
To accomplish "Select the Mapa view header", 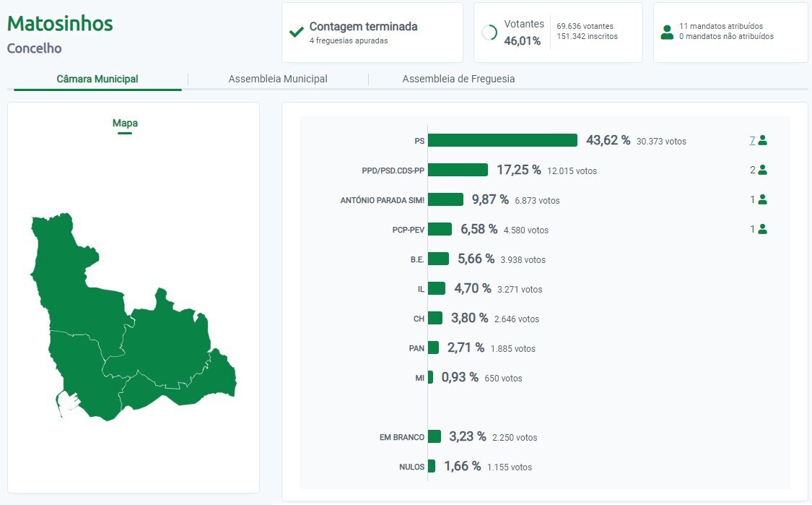I will 125,123.
